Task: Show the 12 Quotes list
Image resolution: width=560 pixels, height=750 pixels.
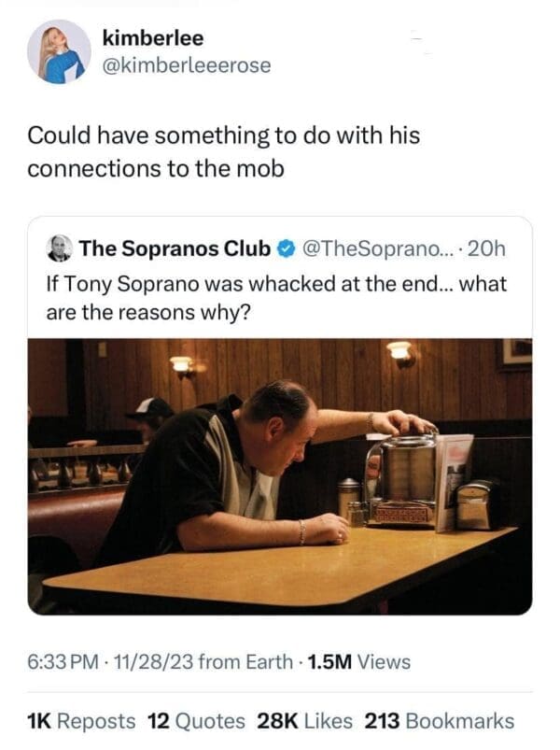Action: [x=196, y=721]
